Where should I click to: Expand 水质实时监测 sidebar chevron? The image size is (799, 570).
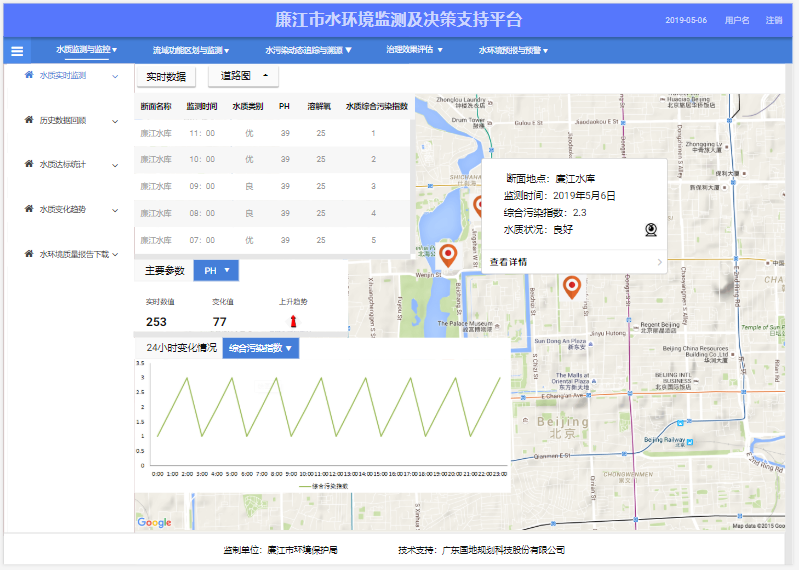(115, 76)
